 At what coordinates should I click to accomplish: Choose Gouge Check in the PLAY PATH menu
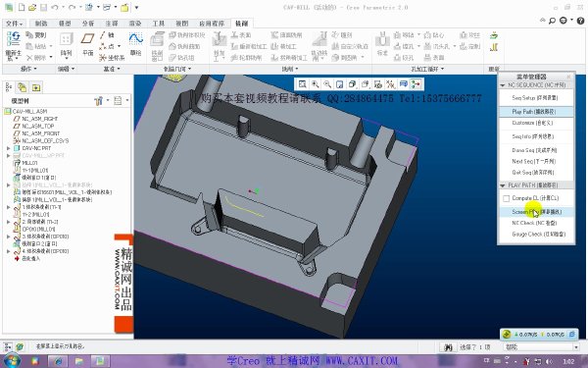point(536,235)
